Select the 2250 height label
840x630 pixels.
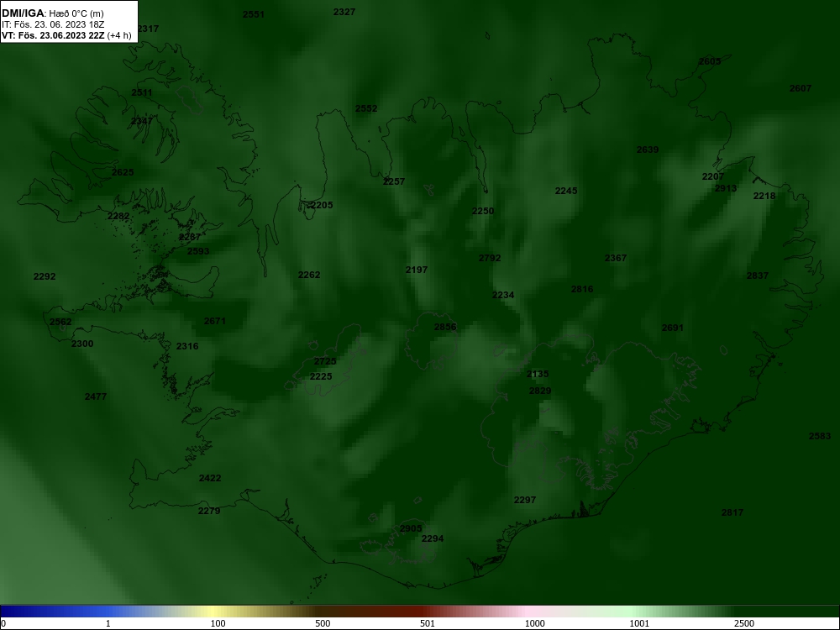[483, 211]
